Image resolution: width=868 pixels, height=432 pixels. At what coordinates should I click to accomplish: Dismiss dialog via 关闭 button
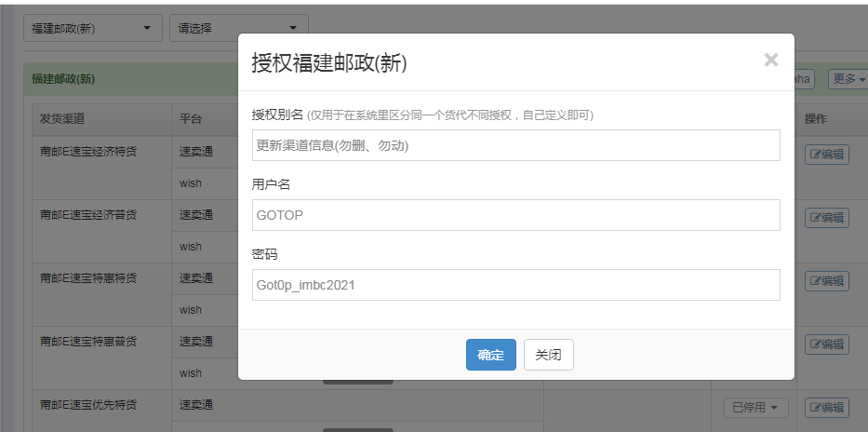click(x=549, y=355)
